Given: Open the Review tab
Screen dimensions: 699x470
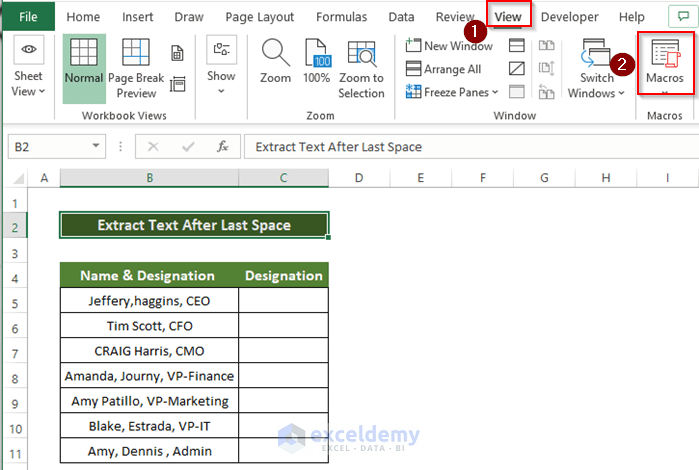Looking at the screenshot, I should 455,17.
